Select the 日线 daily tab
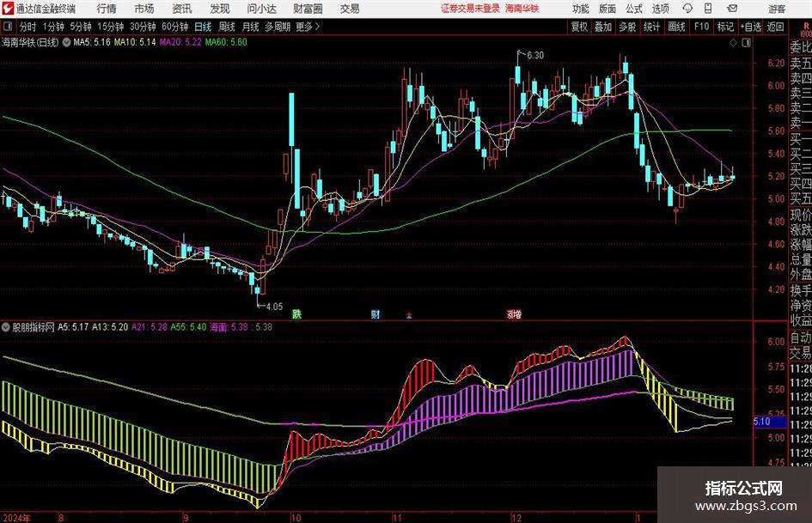The width and height of the screenshot is (812, 523). [203, 27]
